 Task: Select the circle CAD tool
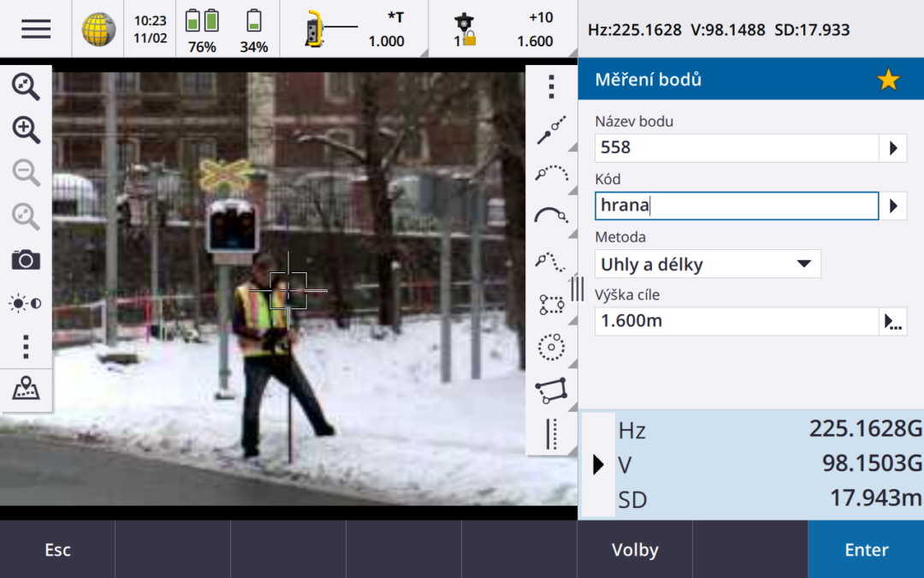(552, 346)
